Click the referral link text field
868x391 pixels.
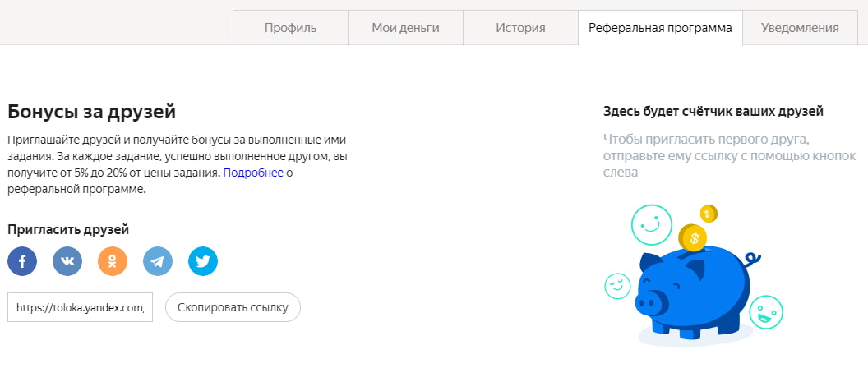pos(80,307)
